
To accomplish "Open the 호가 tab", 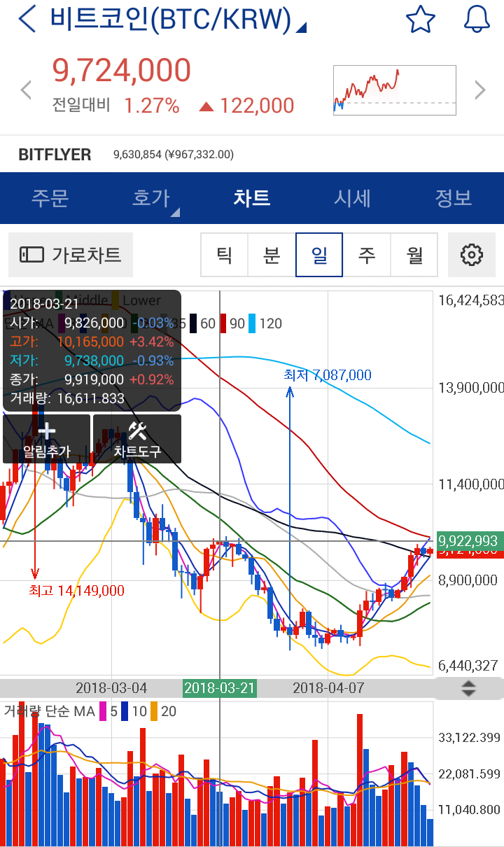I will click(151, 198).
